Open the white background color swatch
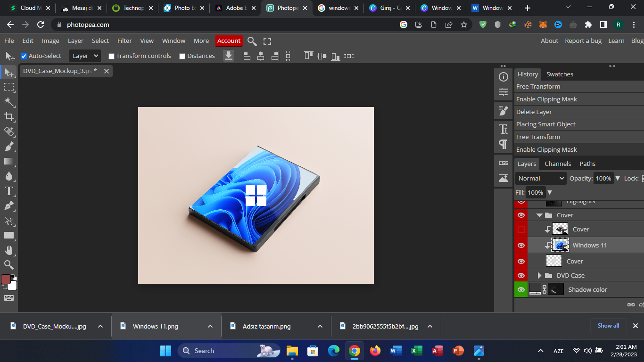This screenshot has height=362, width=644. click(13, 285)
